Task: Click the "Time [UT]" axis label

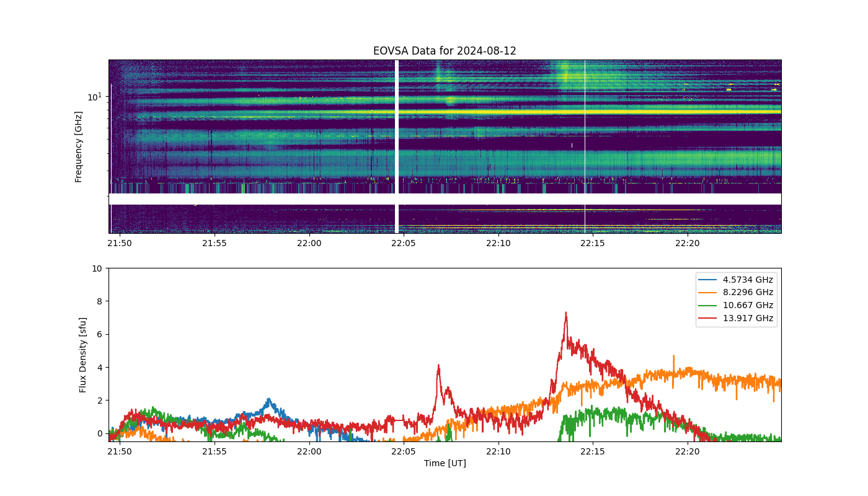Action: tap(445, 463)
